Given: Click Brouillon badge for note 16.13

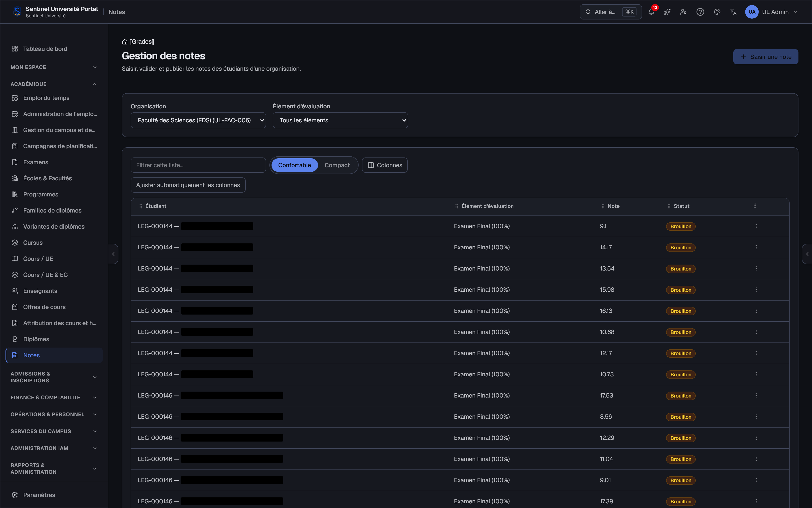Looking at the screenshot, I should click(681, 311).
